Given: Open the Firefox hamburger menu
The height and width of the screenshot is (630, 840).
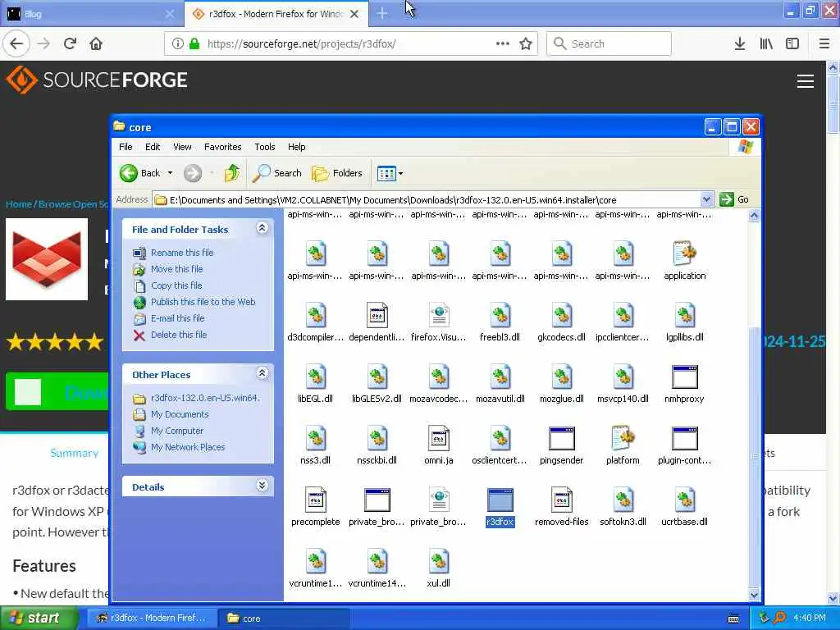Looking at the screenshot, I should click(x=824, y=43).
